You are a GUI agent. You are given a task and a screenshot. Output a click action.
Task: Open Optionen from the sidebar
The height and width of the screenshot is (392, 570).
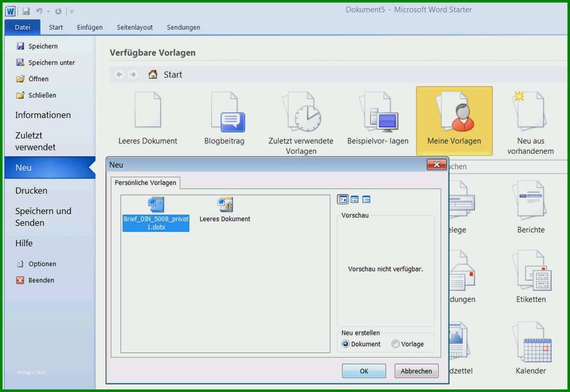click(36, 264)
